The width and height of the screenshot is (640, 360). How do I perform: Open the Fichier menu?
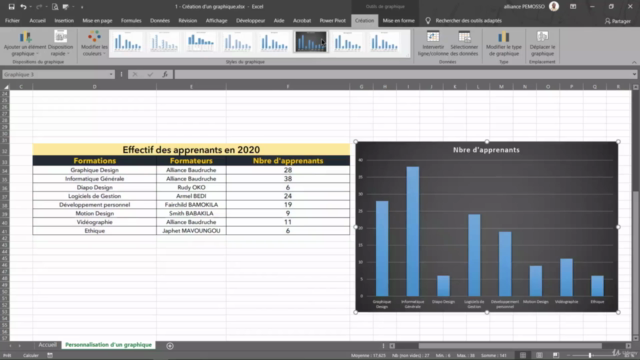(x=12, y=20)
